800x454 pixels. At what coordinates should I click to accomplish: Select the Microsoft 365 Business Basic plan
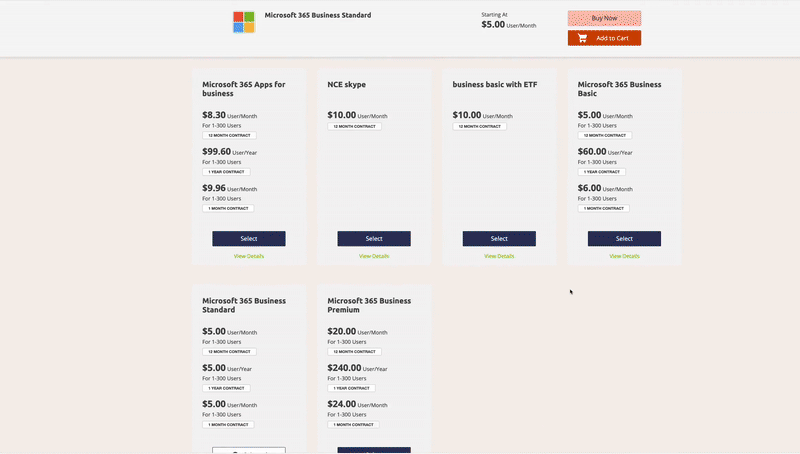tap(624, 238)
